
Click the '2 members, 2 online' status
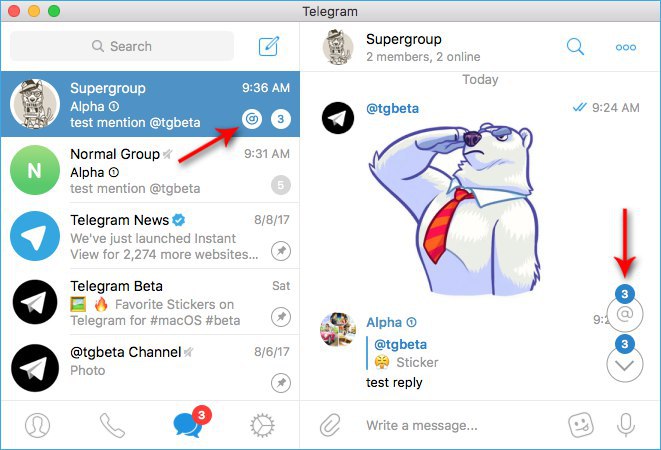[x=423, y=57]
